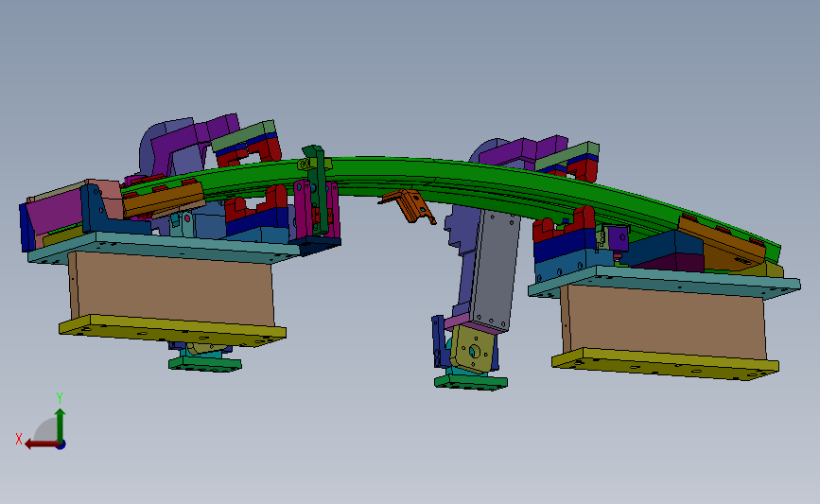820x504 pixels.
Task: Select the left brown riser block
Action: [x=170, y=287]
